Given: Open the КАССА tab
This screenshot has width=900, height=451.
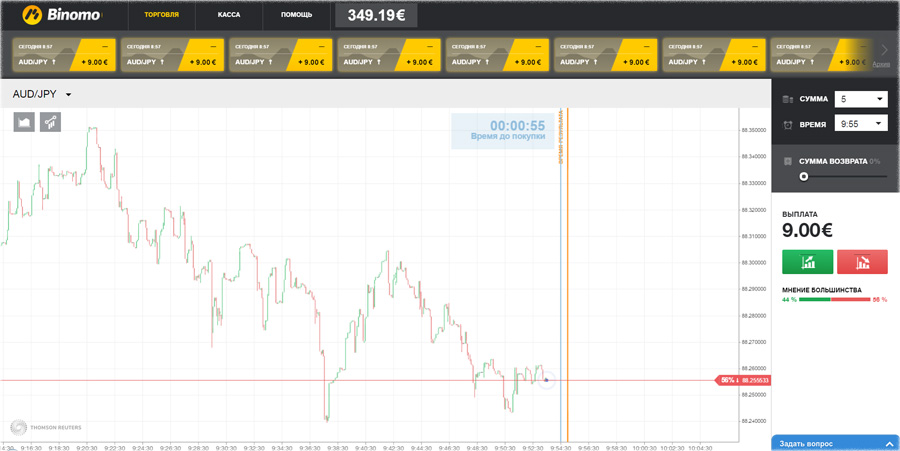Looking at the screenshot, I should coord(229,15).
